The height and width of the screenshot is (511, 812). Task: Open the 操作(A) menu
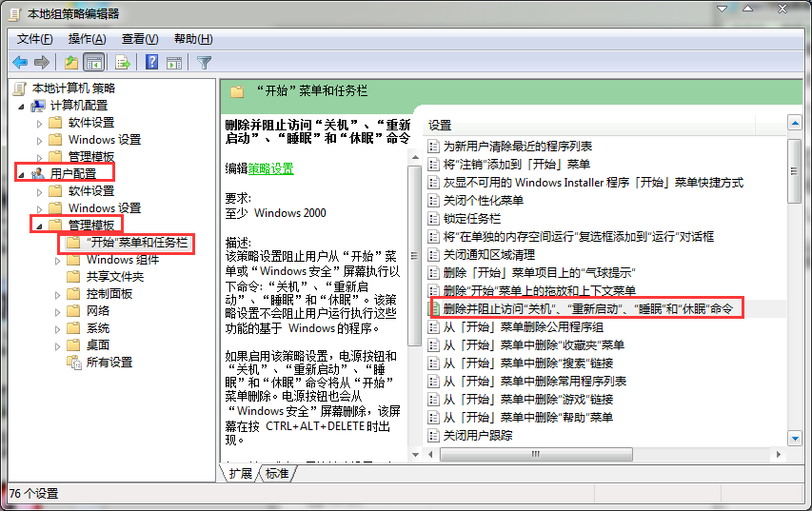87,39
